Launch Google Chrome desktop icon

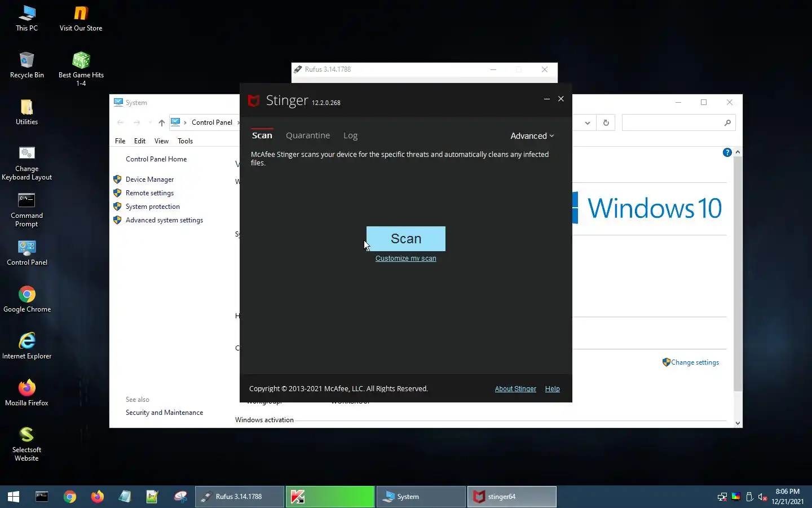tap(27, 300)
